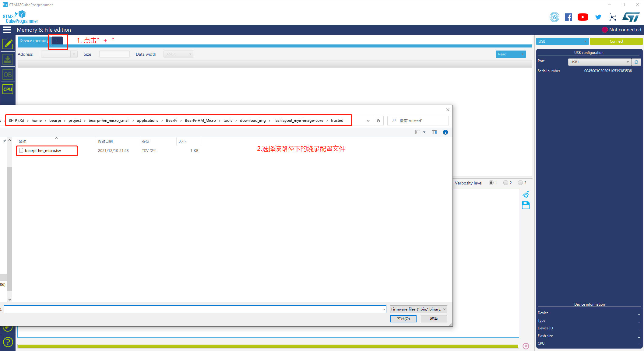Open the Firmware files type filter dropdown
Screen dimensions: 644x351
[x=418, y=309]
